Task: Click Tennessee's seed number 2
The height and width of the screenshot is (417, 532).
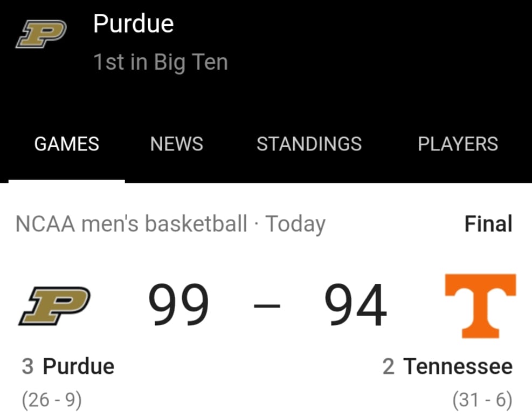Action: coord(389,366)
